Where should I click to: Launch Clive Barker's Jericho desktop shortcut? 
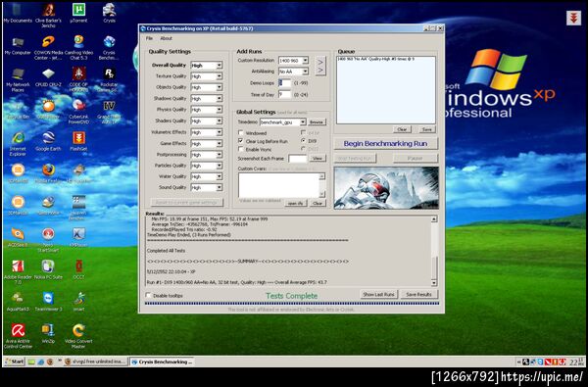pyautogui.click(x=48, y=16)
